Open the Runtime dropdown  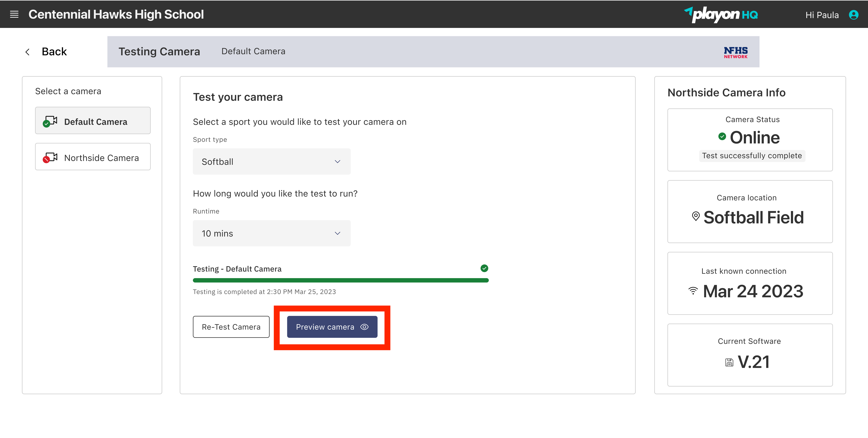(272, 233)
